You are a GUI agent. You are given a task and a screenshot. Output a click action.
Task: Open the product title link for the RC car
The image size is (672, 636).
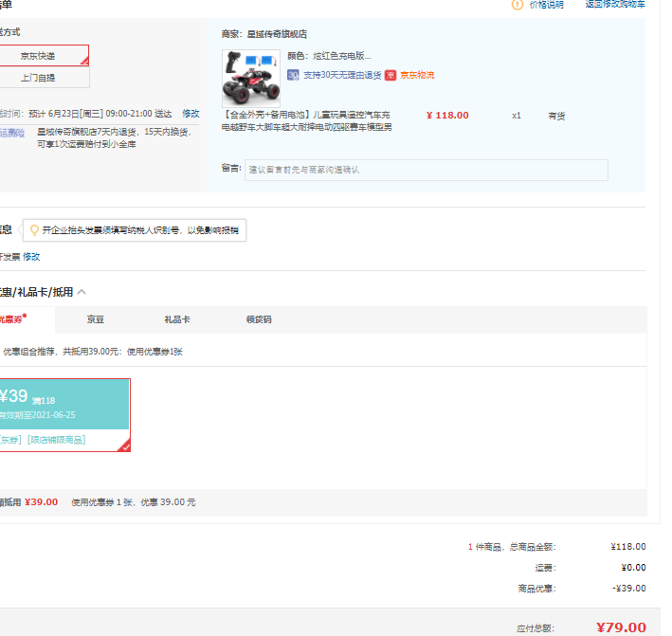click(307, 121)
